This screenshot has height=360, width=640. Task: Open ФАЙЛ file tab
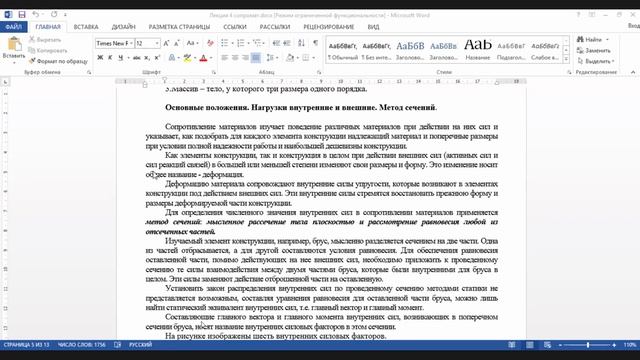(x=13, y=27)
